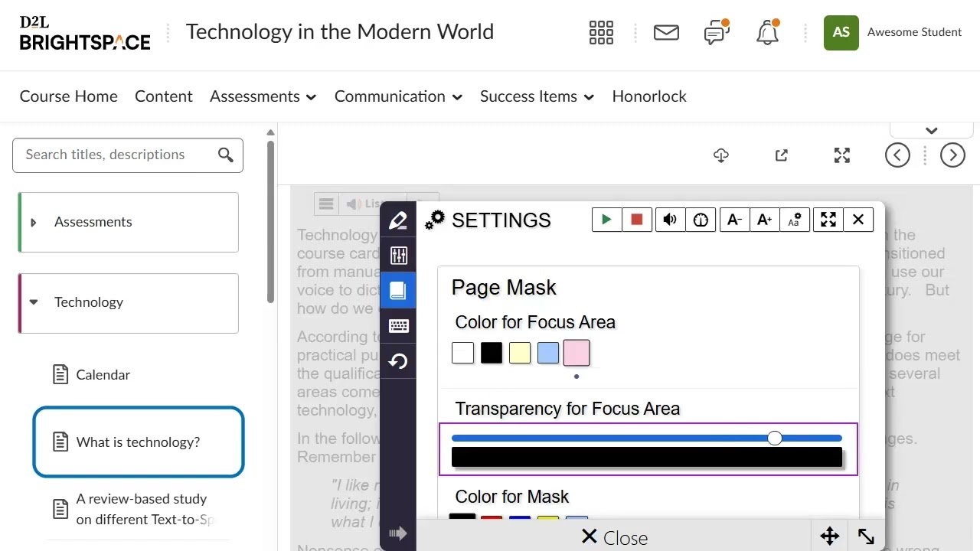Go to D2L Brightspace home logo
This screenshot has width=980, height=551.
coord(85,33)
